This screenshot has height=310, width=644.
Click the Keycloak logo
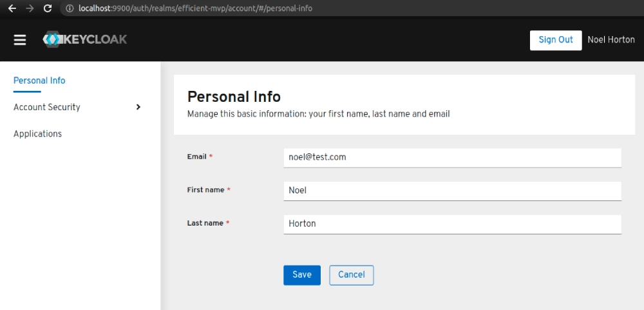pos(85,39)
